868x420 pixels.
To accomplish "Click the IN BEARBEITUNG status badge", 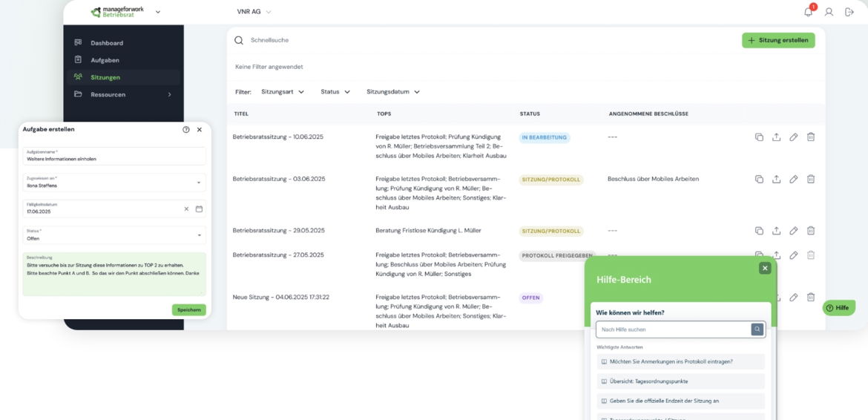I will click(x=544, y=137).
